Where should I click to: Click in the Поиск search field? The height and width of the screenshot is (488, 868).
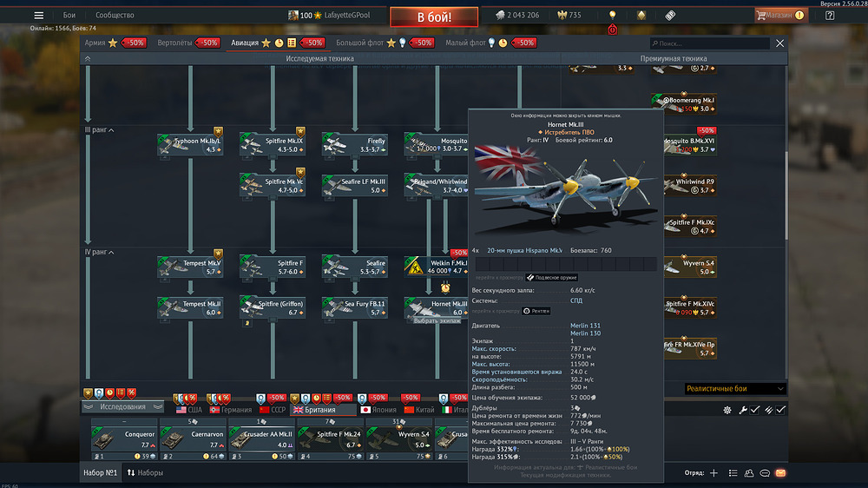pos(710,43)
